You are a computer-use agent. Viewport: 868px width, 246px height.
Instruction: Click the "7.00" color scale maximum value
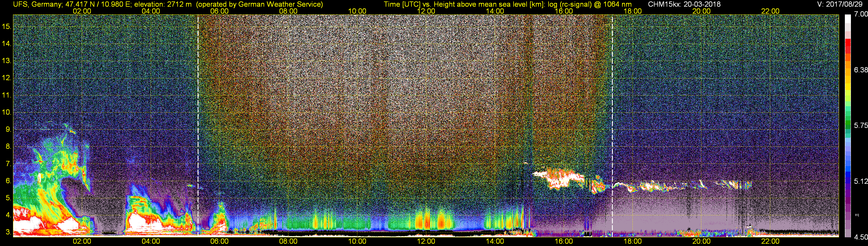click(x=861, y=14)
